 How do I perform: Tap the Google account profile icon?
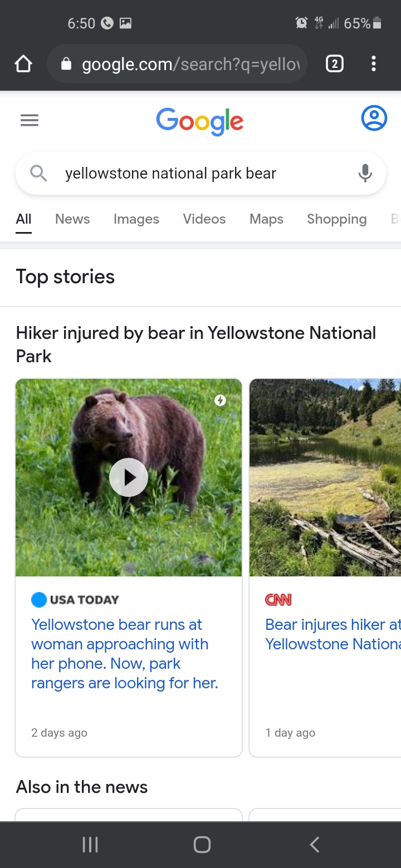[x=374, y=118]
